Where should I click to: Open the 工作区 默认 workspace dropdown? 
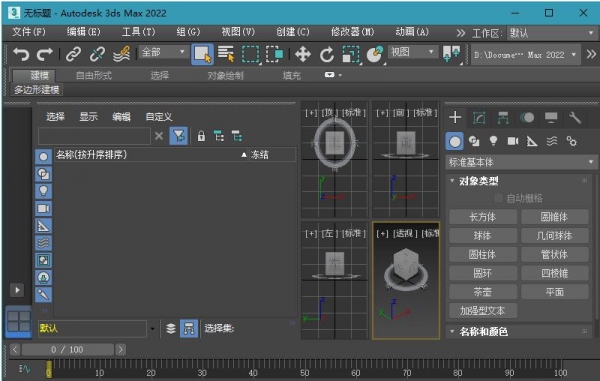click(552, 33)
